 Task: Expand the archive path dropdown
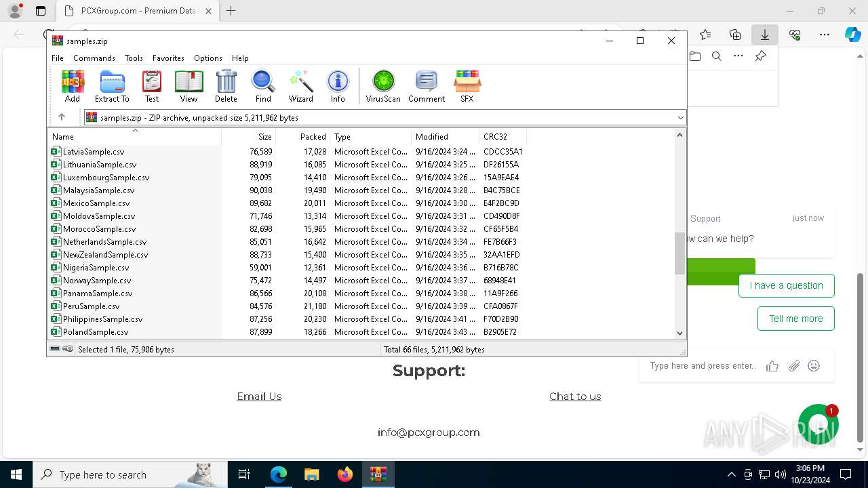(680, 117)
